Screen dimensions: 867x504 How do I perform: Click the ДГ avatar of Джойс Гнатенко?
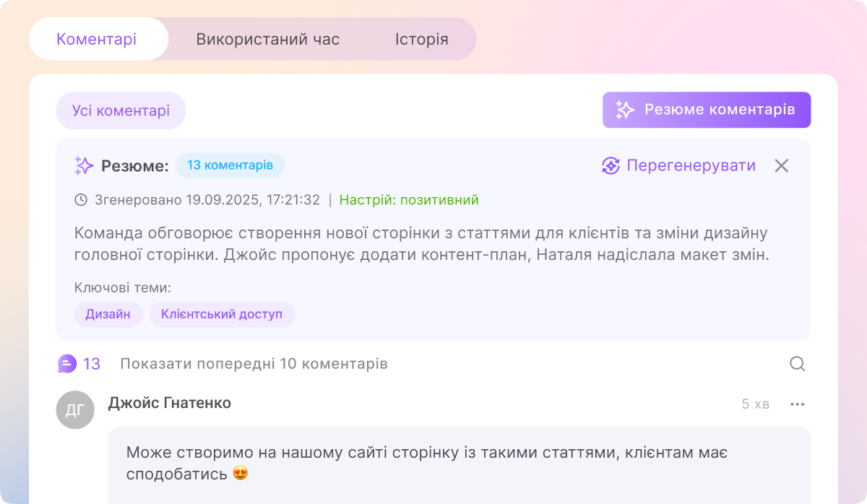point(75,410)
